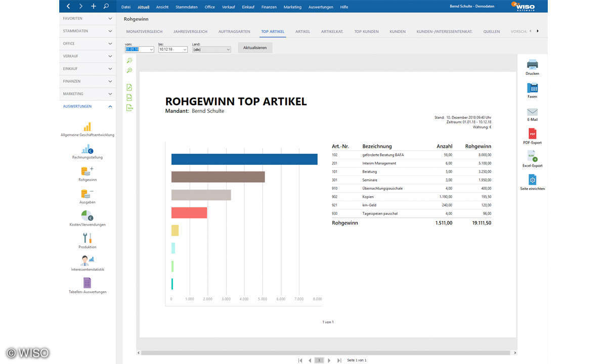Collapse the Auswertungen sidebar section
This screenshot has width=607, height=364.
87,106
